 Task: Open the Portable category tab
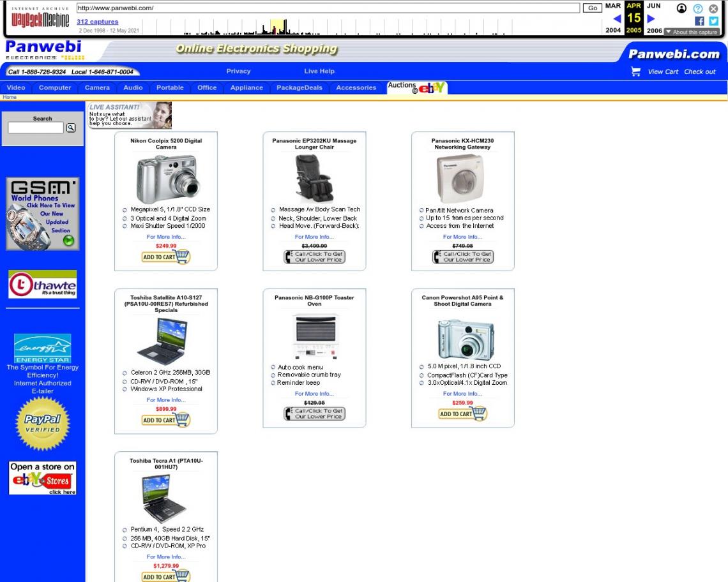[x=170, y=87]
